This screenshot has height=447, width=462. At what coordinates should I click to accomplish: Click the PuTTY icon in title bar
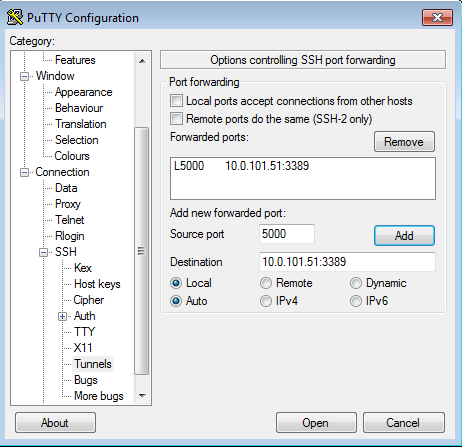15,17
